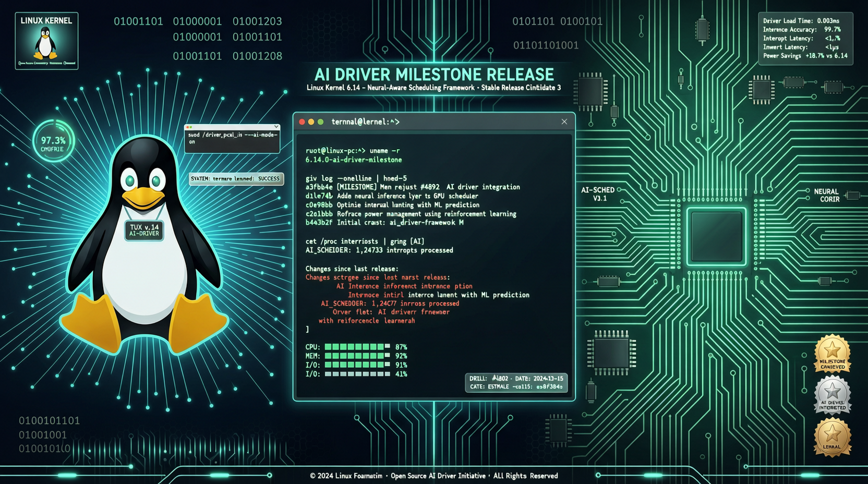The image size is (868, 484).
Task: Click the 97.3% circular gauge
Action: (53, 141)
